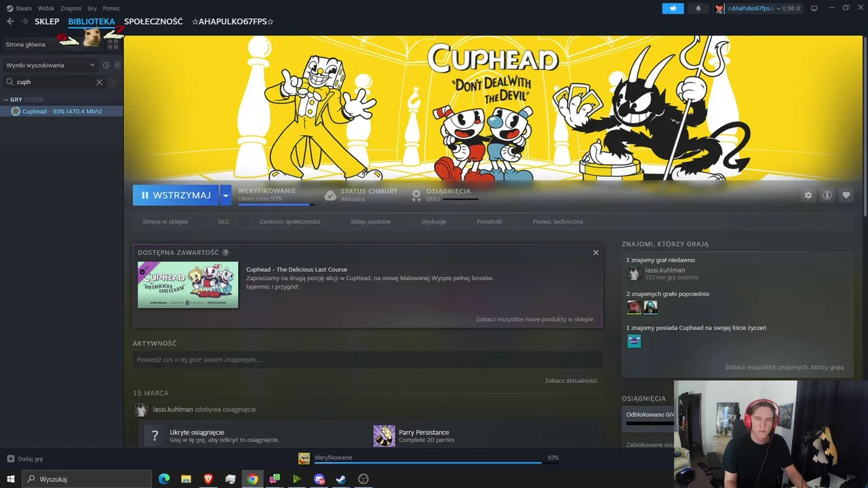868x488 pixels.
Task: Open dropdown arrow next to Wstrzymaj
Action: coord(226,195)
